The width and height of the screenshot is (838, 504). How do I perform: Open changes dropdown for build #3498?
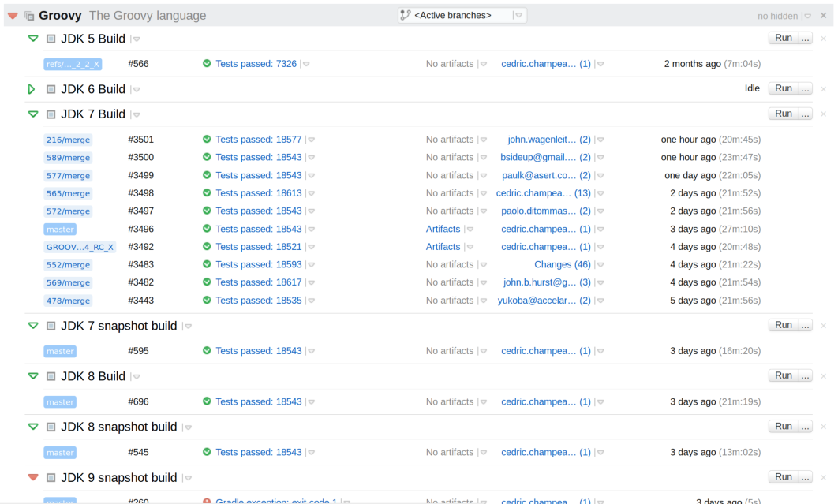click(600, 193)
